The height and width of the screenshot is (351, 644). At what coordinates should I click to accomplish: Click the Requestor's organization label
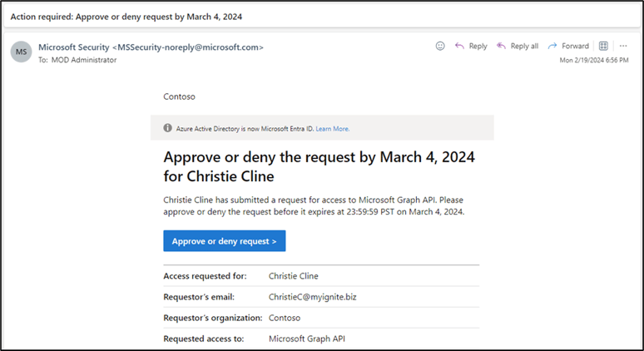click(213, 318)
